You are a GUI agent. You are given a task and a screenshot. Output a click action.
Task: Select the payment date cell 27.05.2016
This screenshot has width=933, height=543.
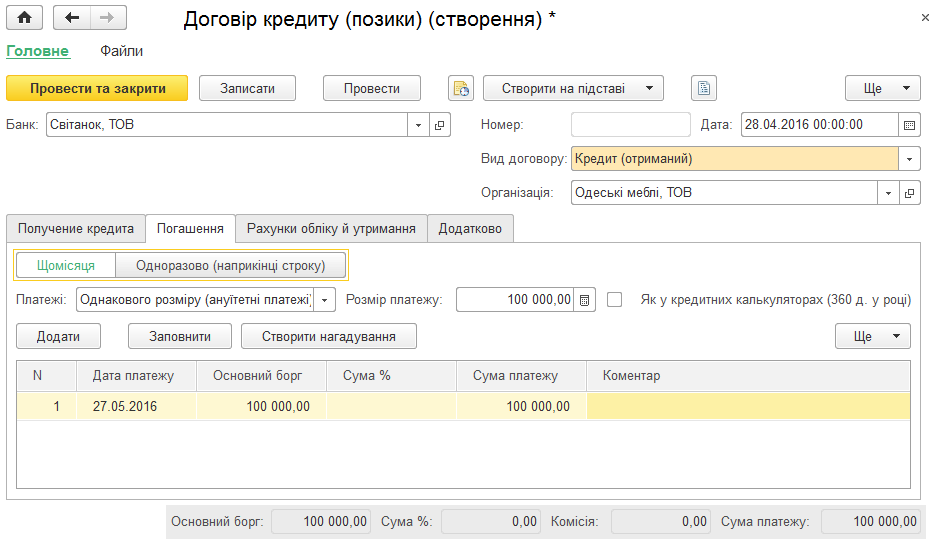pos(136,407)
